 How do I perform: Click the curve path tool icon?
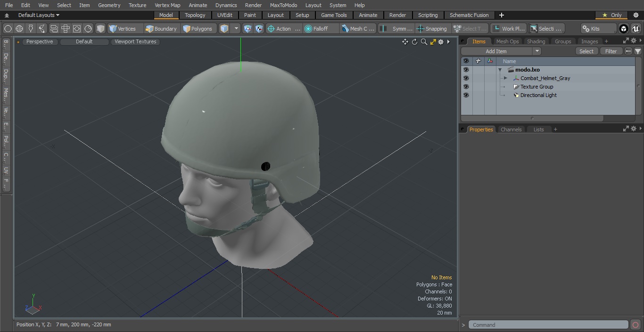[x=42, y=29]
